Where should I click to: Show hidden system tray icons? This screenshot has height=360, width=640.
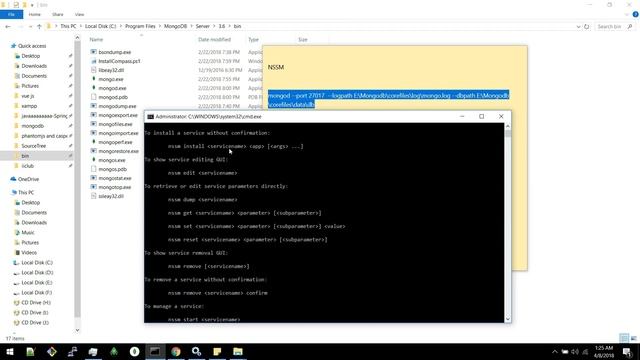click(x=555, y=352)
